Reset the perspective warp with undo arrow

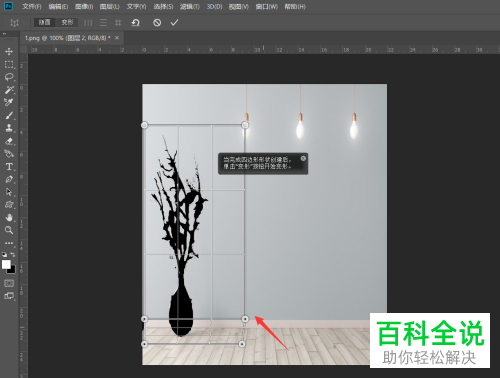coord(135,23)
